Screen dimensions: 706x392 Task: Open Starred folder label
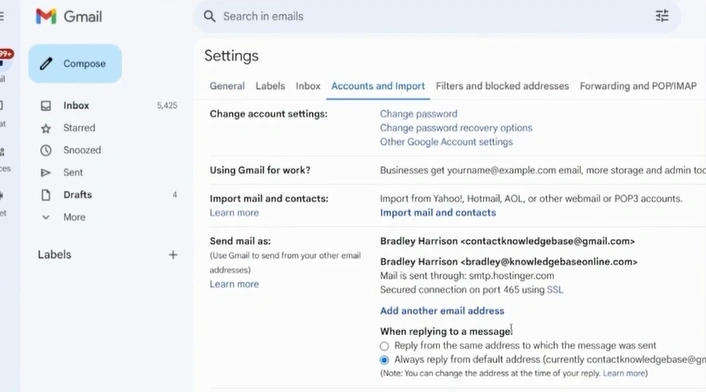point(79,128)
